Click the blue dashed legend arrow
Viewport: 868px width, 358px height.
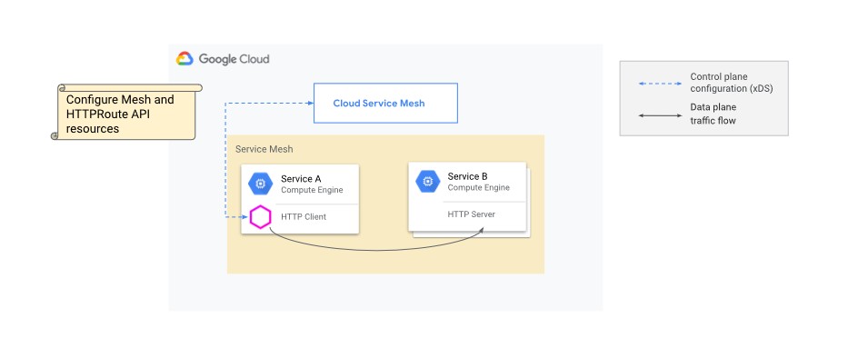(660, 84)
